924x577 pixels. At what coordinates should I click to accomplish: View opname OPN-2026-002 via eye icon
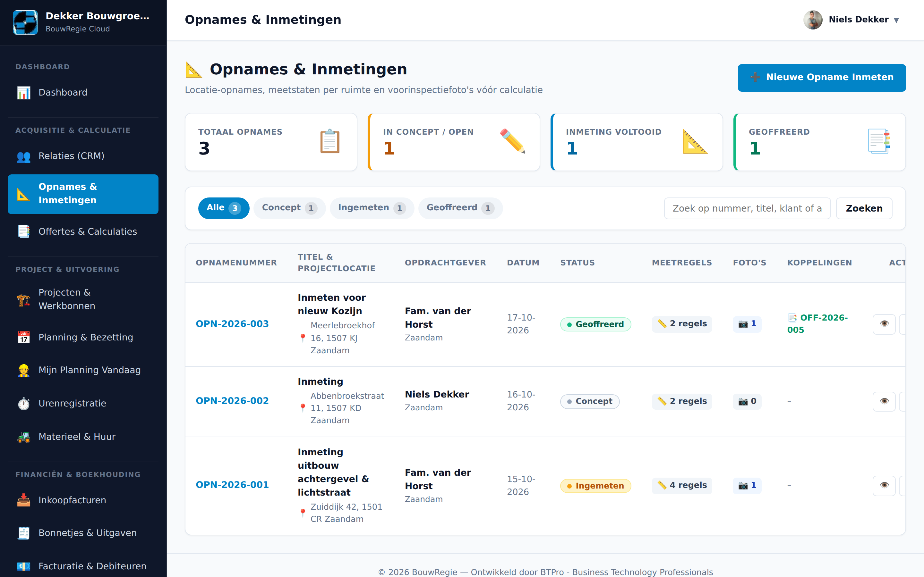pos(884,401)
